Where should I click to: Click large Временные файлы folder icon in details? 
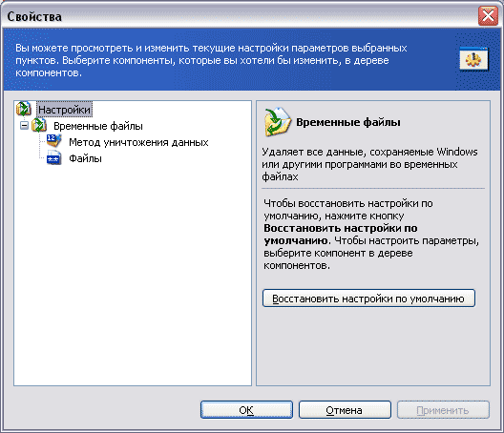(277, 122)
